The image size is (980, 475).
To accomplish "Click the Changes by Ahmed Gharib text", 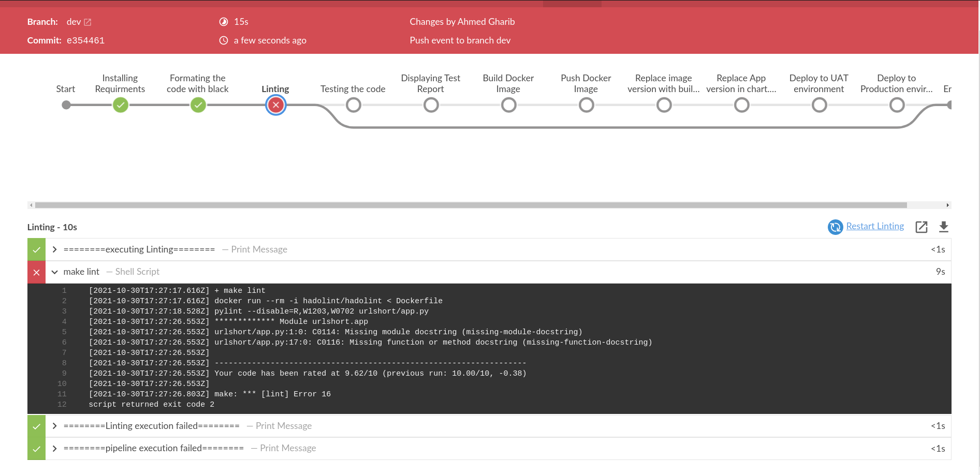I will click(462, 22).
